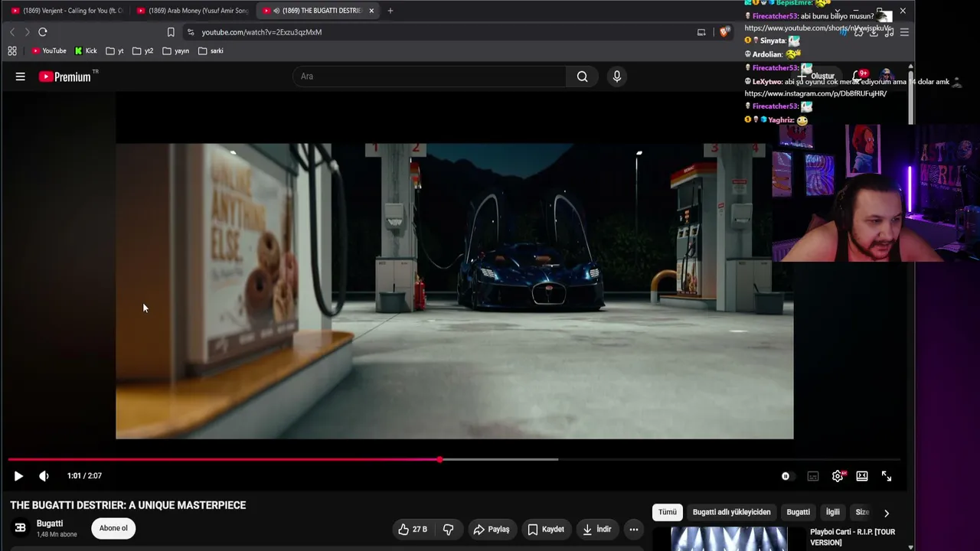The height and width of the screenshot is (551, 980).
Task: Close the Bugatti Destrier browser tab
Action: (x=371, y=11)
